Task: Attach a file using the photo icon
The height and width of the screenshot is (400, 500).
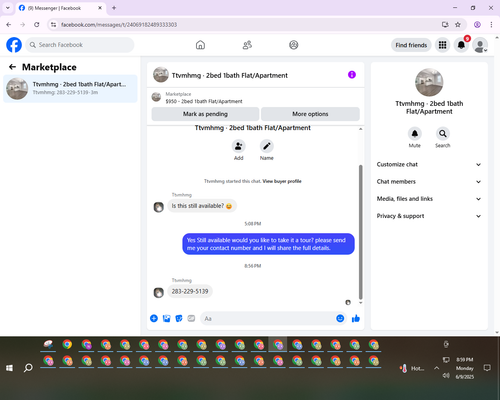Action: pos(166,318)
